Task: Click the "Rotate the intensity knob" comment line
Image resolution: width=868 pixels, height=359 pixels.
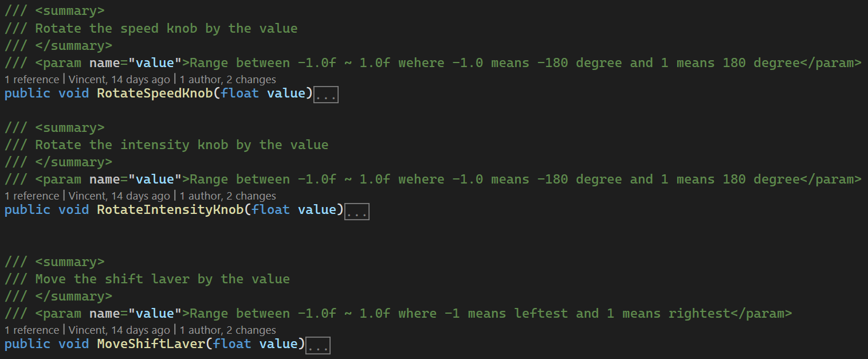Action: tap(182, 145)
